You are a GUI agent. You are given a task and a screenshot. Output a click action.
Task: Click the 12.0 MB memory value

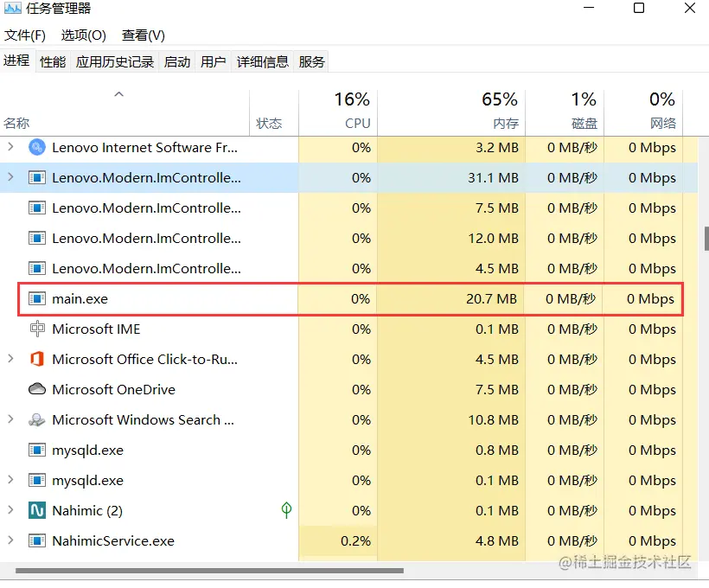tap(493, 239)
